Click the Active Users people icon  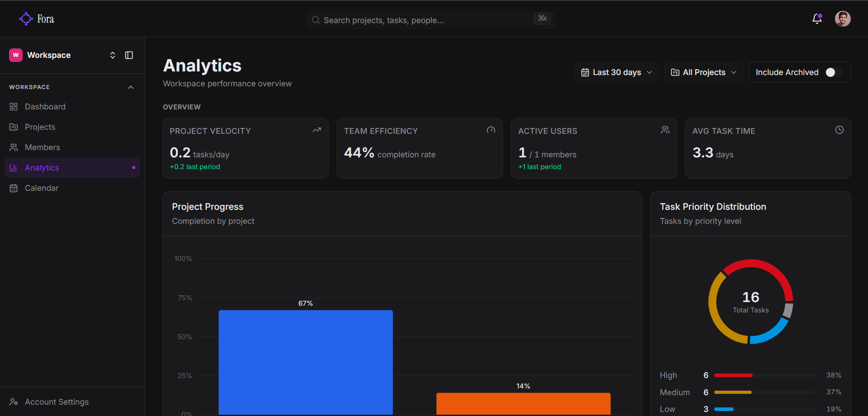pyautogui.click(x=665, y=130)
